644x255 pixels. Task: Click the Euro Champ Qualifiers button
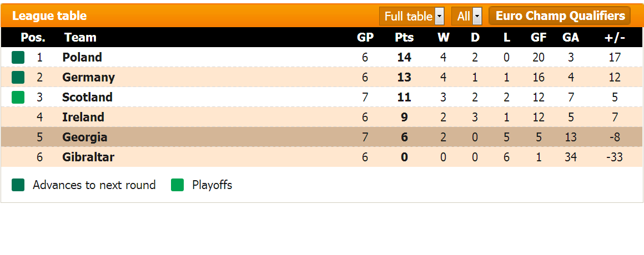point(560,16)
